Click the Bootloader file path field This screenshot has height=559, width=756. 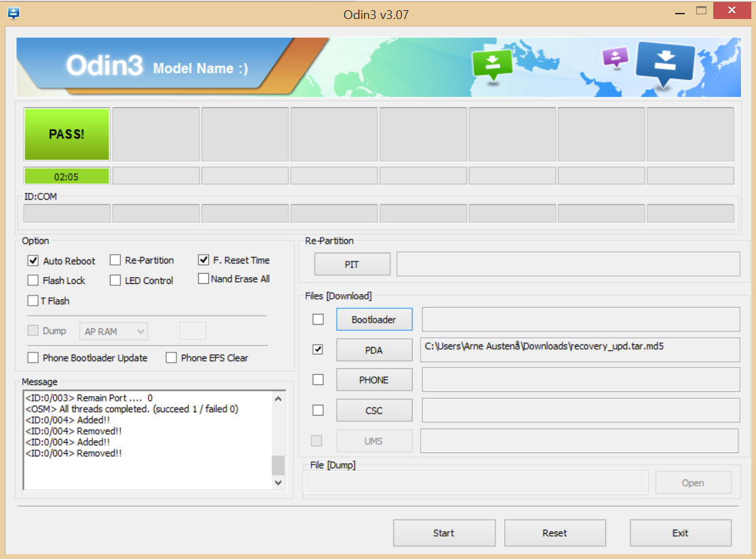pos(580,319)
